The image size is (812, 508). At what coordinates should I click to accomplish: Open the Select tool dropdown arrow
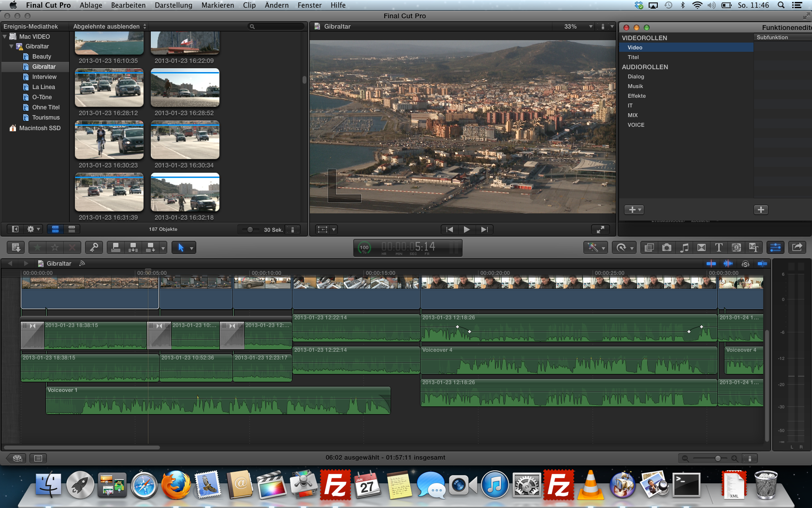pyautogui.click(x=191, y=248)
